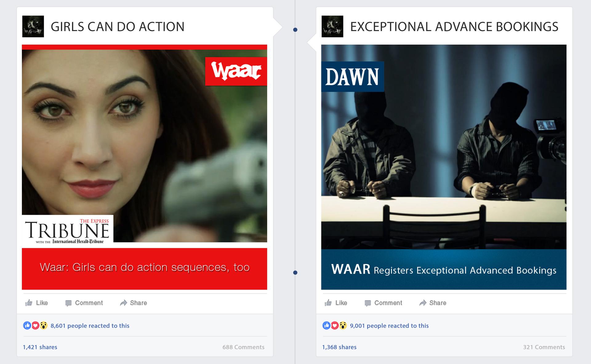The image size is (591, 364).
Task: Click Comment bubble icon on Girls Can Do Action post
Action: 68,303
